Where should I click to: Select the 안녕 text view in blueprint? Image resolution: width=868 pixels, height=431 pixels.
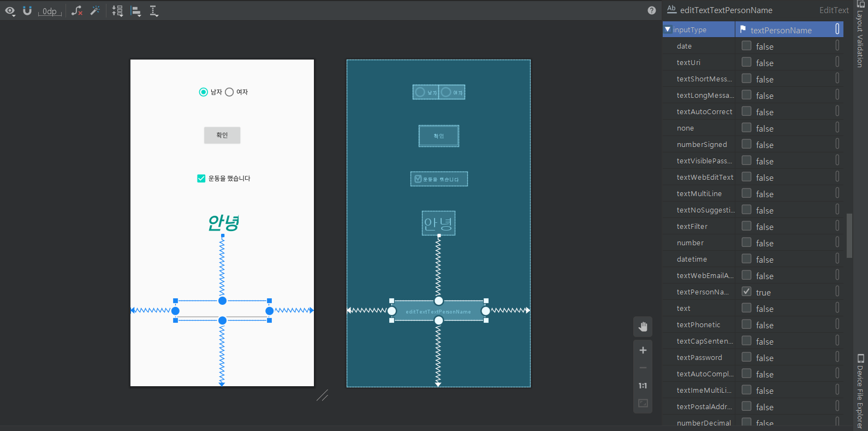(x=438, y=223)
